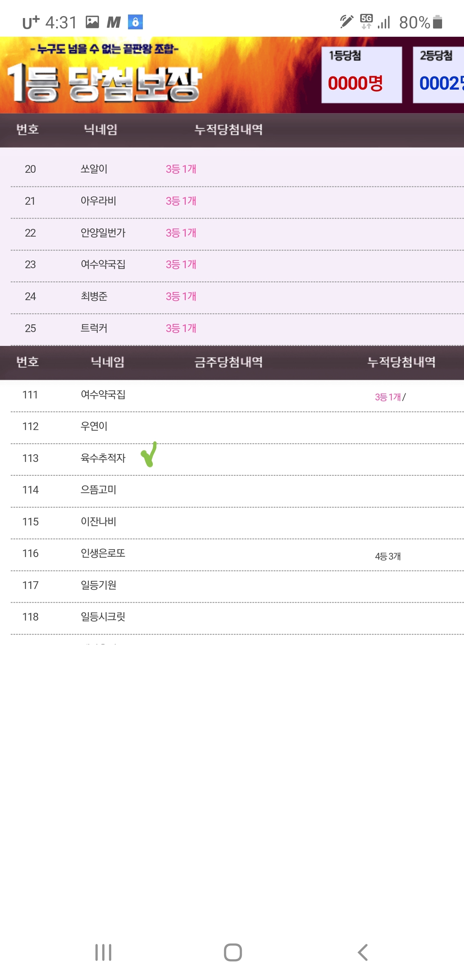The height and width of the screenshot is (980, 464).
Task: Tap the Android home button
Action: pyautogui.click(x=232, y=953)
